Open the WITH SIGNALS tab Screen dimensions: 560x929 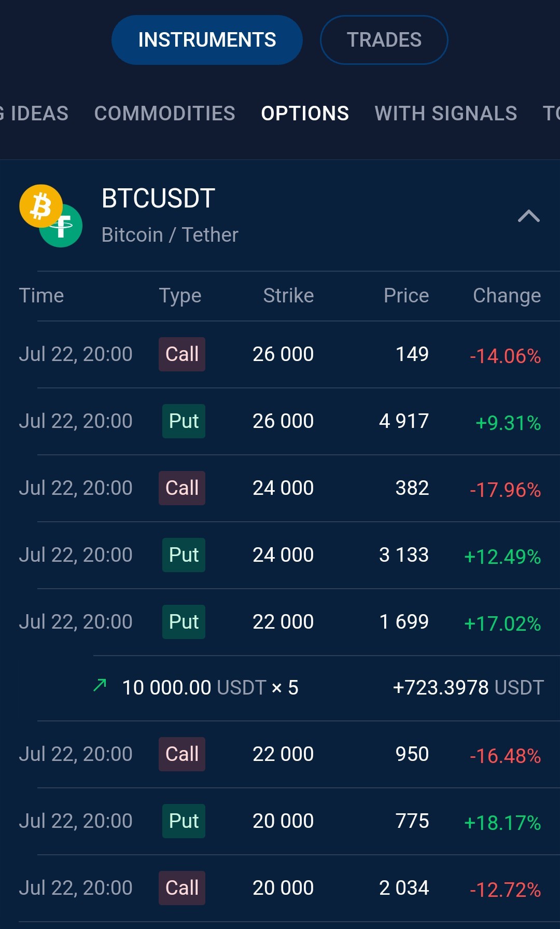(x=446, y=114)
